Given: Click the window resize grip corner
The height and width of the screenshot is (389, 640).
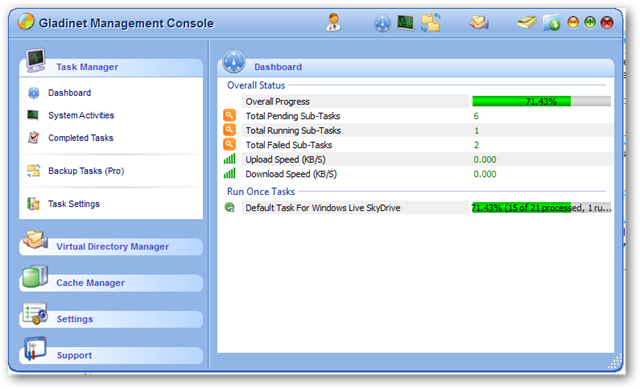Looking at the screenshot, I should (x=615, y=362).
